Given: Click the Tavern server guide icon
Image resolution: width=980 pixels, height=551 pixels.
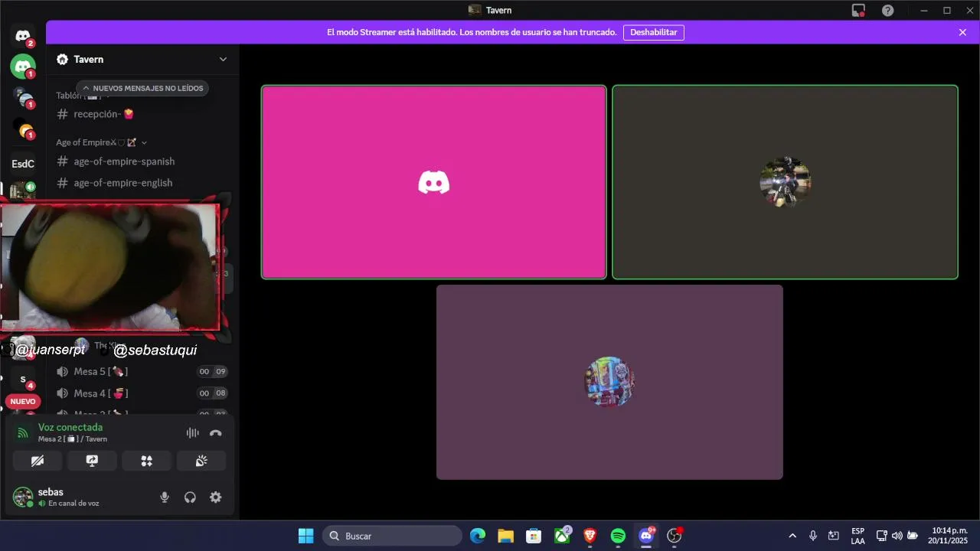Looking at the screenshot, I should click(x=63, y=60).
